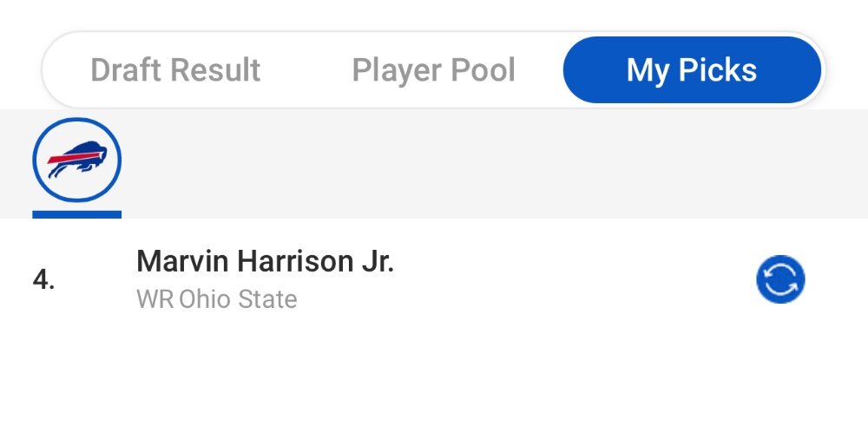This screenshot has width=868, height=432.
Task: Click the word Result in the tab bar
Action: coord(215,70)
